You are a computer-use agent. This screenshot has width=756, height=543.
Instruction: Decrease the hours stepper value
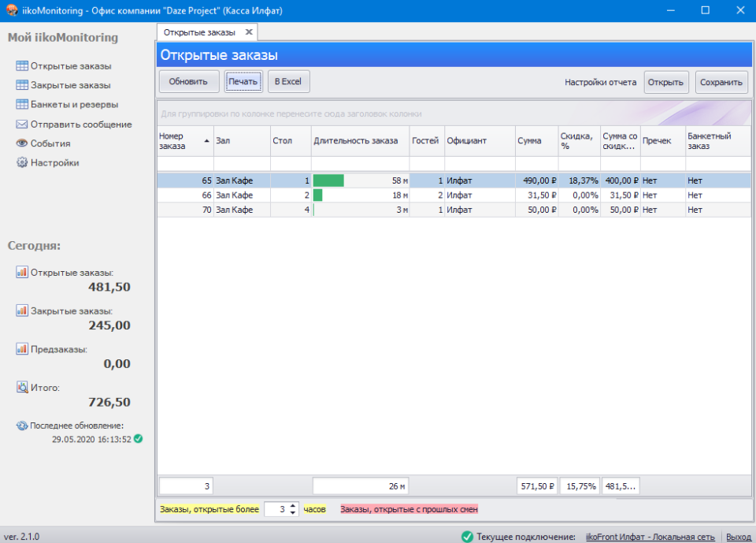[293, 512]
